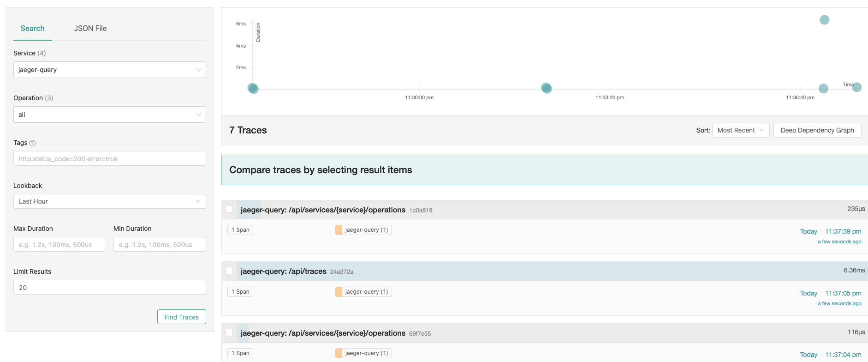
Task: Click the scatter dot just after 11:36:40 pm
Action: [823, 88]
